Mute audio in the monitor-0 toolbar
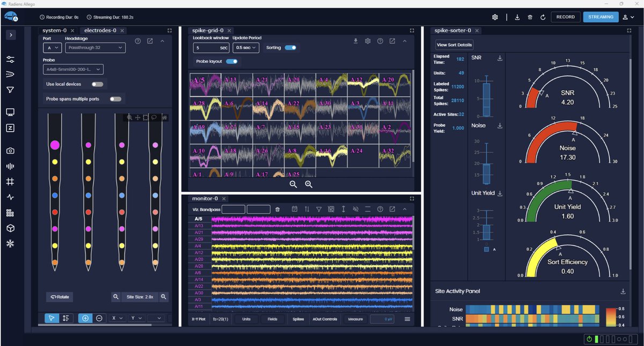644x346 pixels. pos(355,208)
